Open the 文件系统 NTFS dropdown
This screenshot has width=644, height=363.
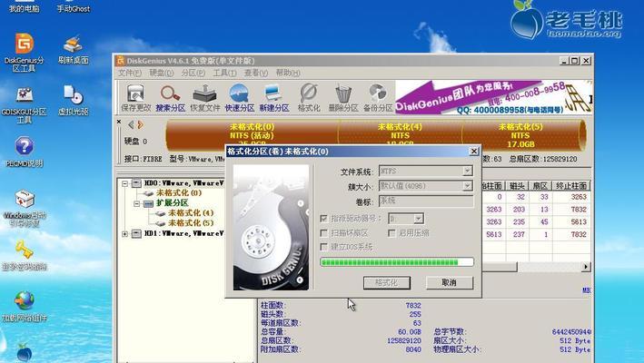[x=468, y=171]
